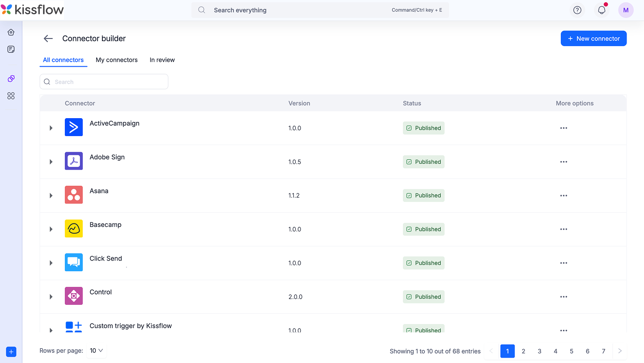Click the Basecamp connector logo
The height and width of the screenshot is (363, 644).
pos(74,228)
